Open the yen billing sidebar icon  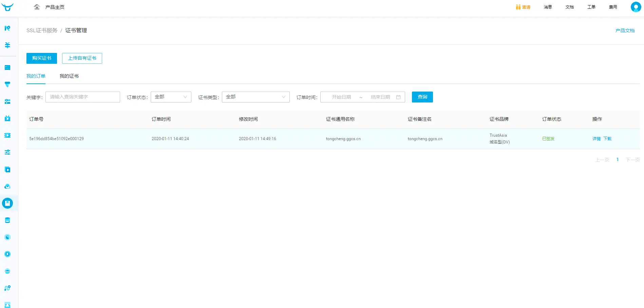tap(7, 45)
